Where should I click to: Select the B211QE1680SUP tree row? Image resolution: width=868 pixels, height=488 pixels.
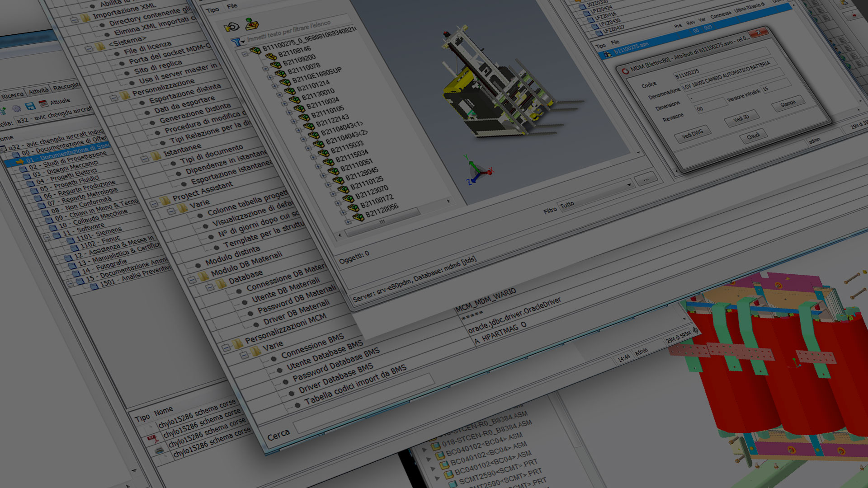coord(316,75)
